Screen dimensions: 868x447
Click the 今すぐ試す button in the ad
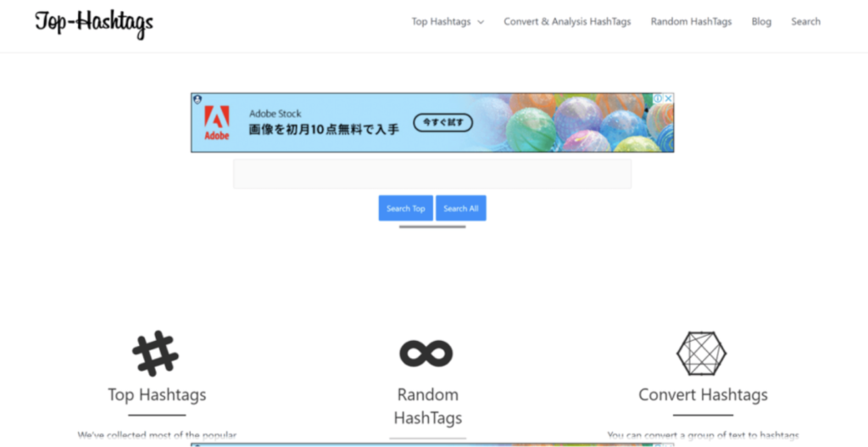pos(442,123)
